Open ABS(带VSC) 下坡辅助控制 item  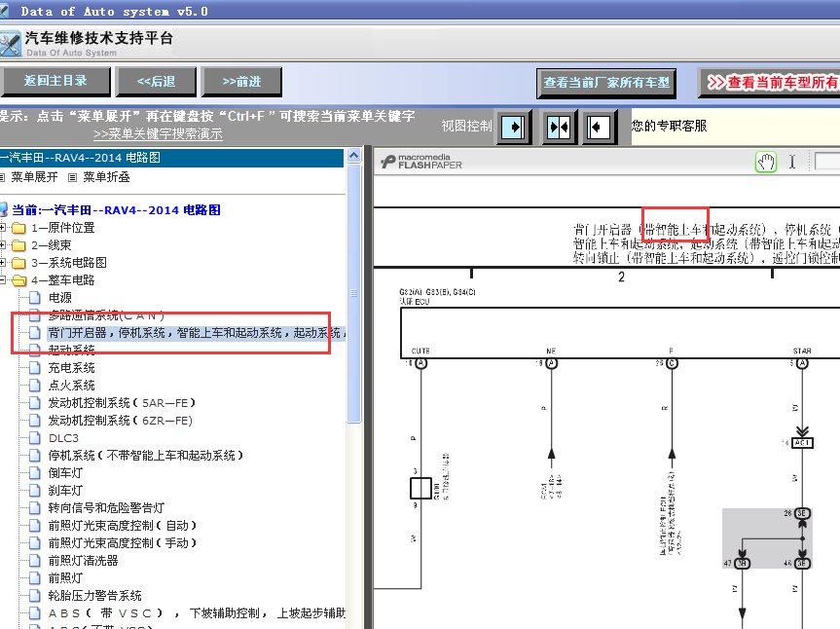[198, 613]
